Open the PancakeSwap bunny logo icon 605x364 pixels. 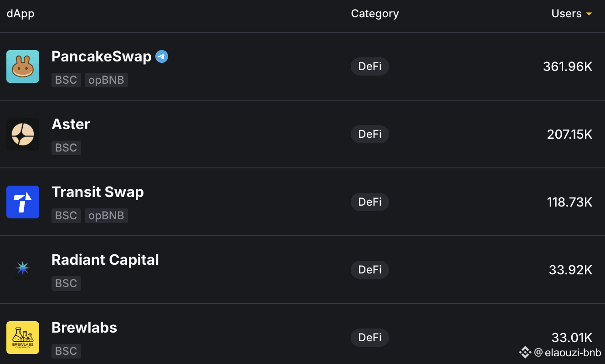[x=23, y=66]
